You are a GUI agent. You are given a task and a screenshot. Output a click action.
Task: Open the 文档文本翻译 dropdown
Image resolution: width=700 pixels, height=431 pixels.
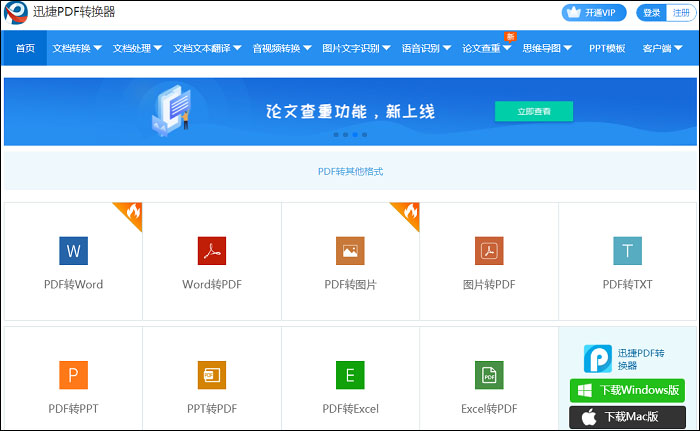207,48
